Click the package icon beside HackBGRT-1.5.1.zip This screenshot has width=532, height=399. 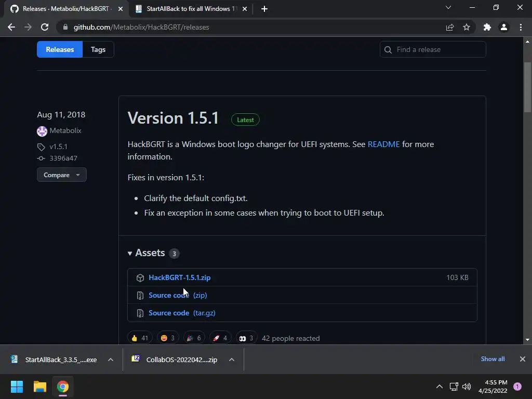pos(140,278)
